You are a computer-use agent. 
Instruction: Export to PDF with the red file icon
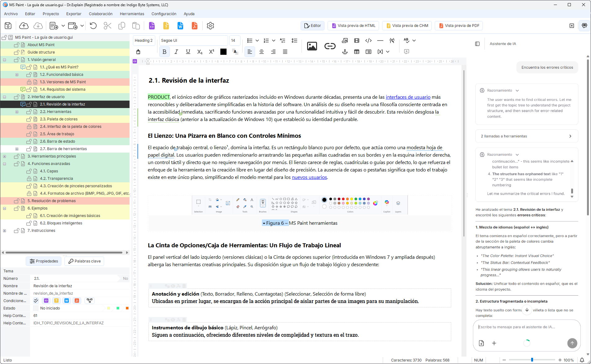195,26
